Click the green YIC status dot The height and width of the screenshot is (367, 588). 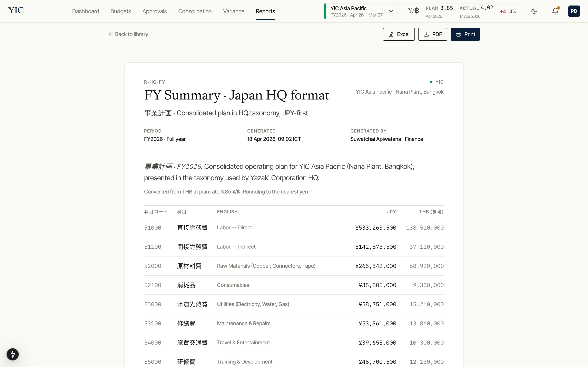pos(431,82)
